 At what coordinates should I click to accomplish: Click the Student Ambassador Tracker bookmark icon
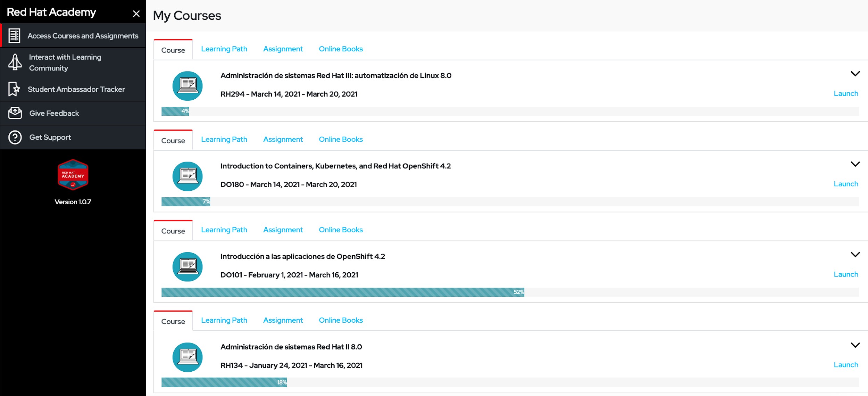14,89
